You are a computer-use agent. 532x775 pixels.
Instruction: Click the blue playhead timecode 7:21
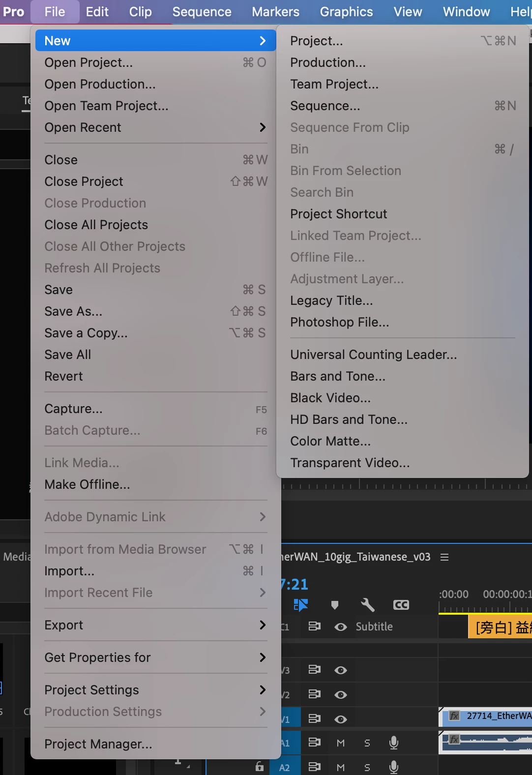[294, 584]
